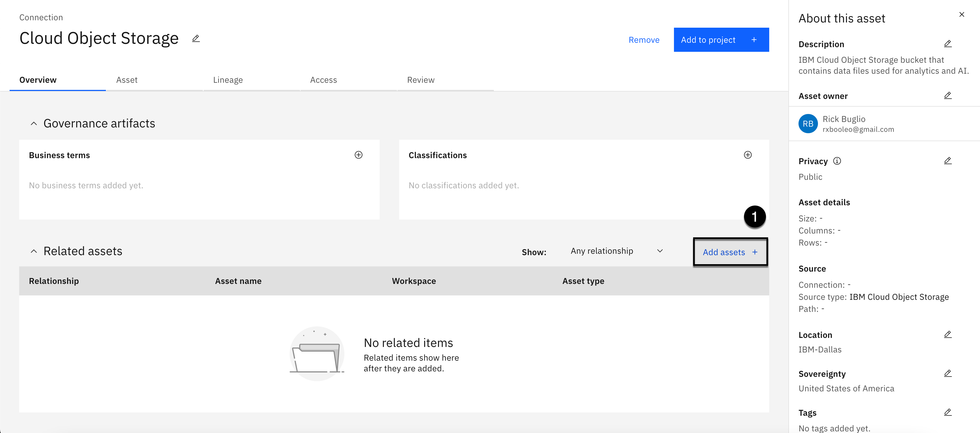Image resolution: width=980 pixels, height=433 pixels.
Task: Edit the Sovereignty pencil icon
Action: [x=948, y=373]
